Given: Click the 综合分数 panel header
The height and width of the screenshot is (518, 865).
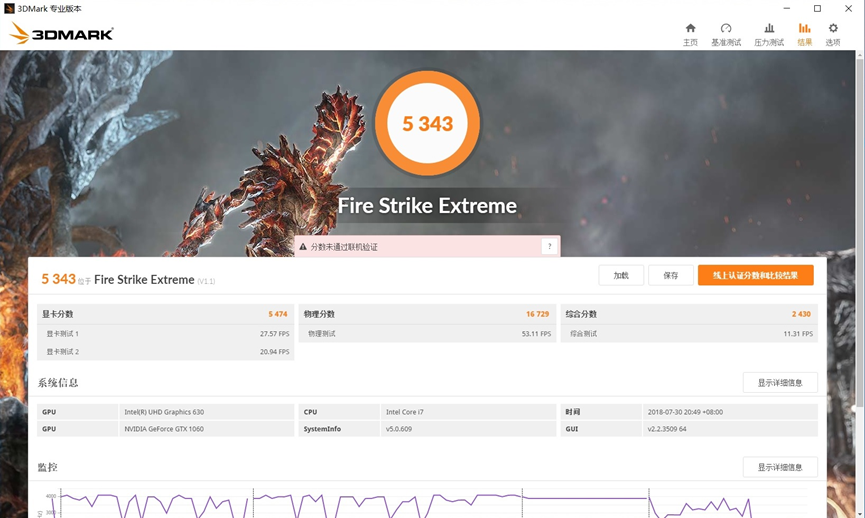Looking at the screenshot, I should (x=688, y=314).
